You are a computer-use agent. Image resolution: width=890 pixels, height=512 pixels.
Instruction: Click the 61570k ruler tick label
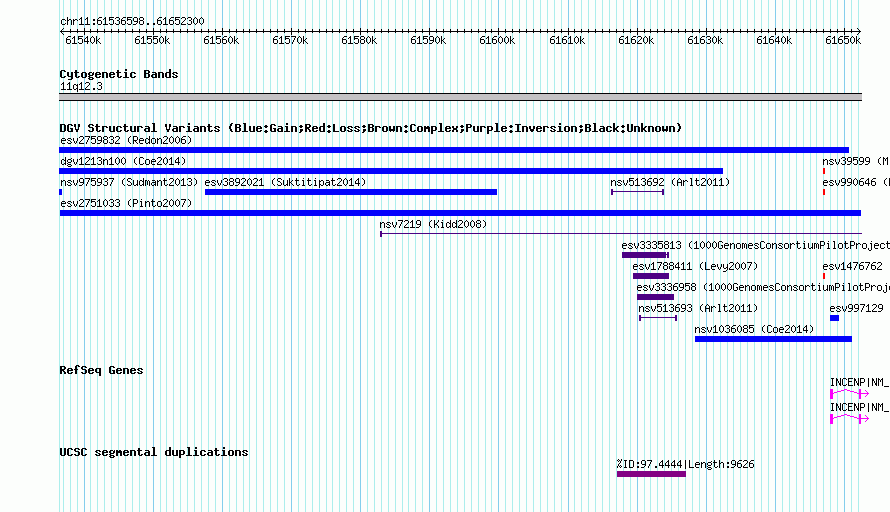[x=290, y=40]
